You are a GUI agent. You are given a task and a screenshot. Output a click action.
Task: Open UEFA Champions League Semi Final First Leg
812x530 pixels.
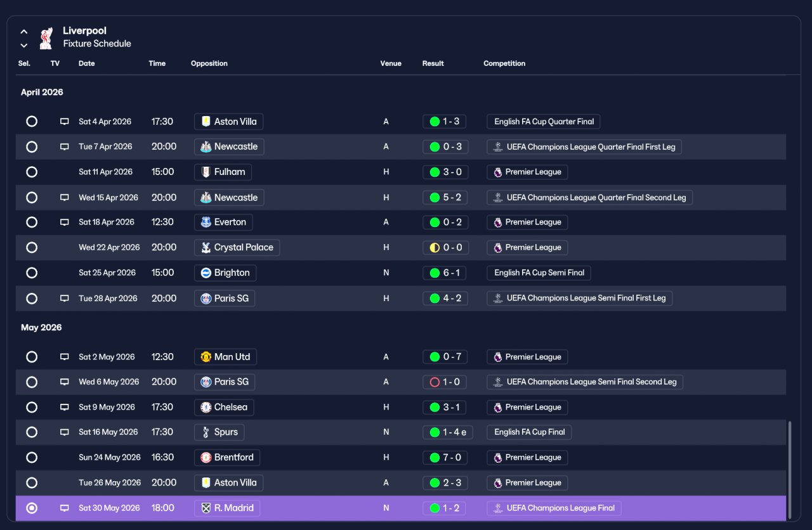click(x=580, y=298)
